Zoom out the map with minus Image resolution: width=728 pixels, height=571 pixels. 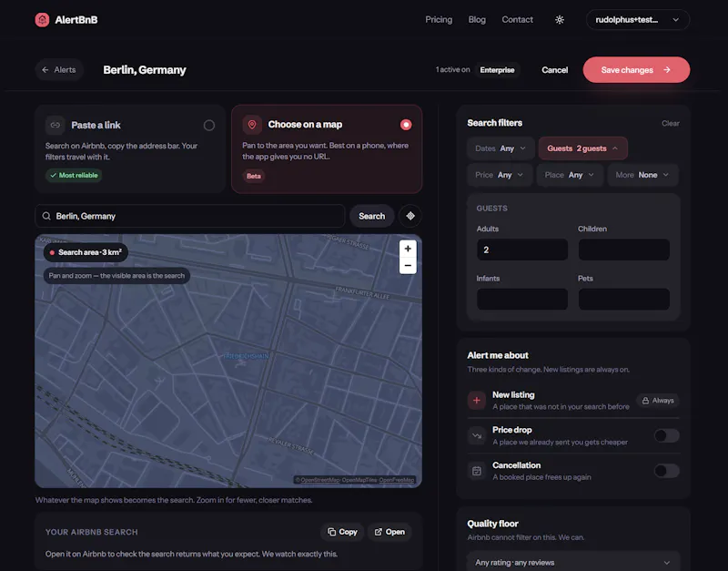[408, 266]
